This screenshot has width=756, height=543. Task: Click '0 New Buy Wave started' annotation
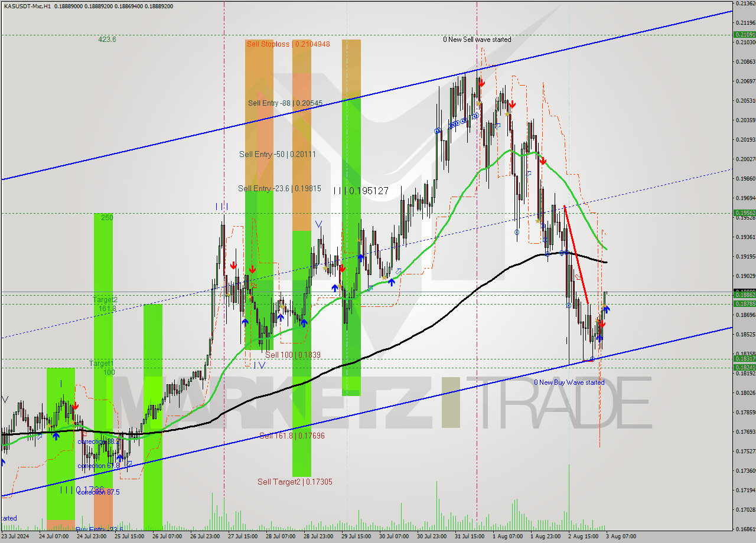tap(569, 382)
